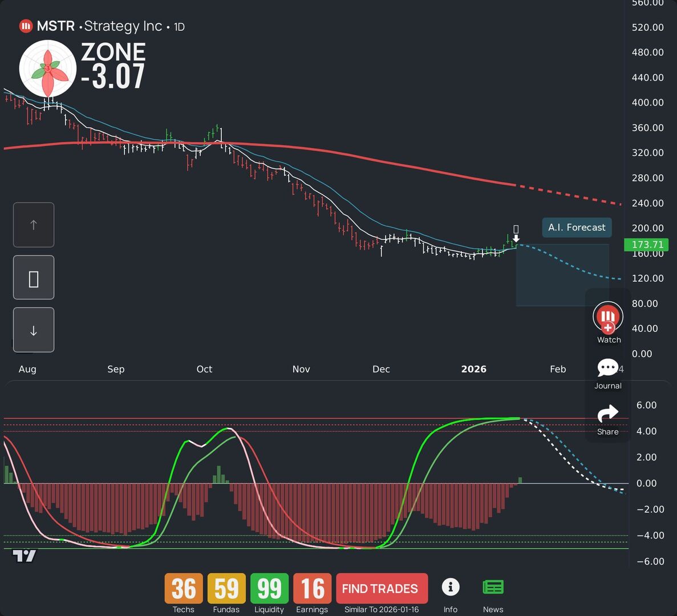Add MSTR to watchlist via the Watch icon
This screenshot has width=677, height=616.
pos(607,315)
